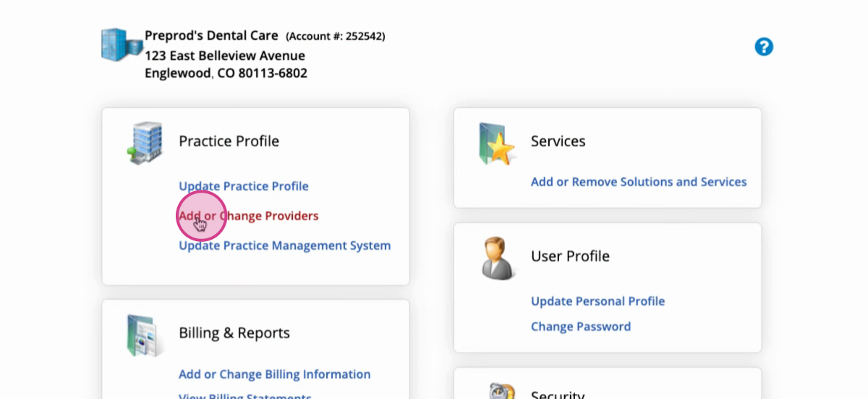This screenshot has width=868, height=399.
Task: Open the Update Practice Profile link
Action: (244, 186)
